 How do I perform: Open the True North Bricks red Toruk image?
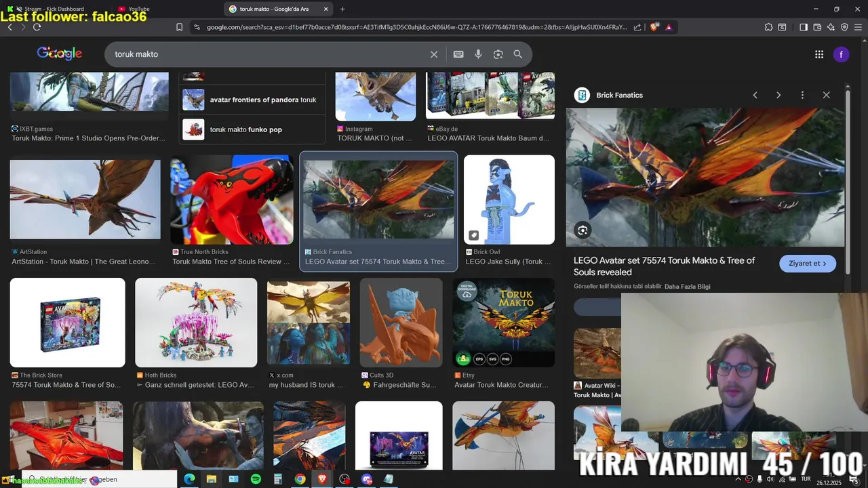[232, 200]
